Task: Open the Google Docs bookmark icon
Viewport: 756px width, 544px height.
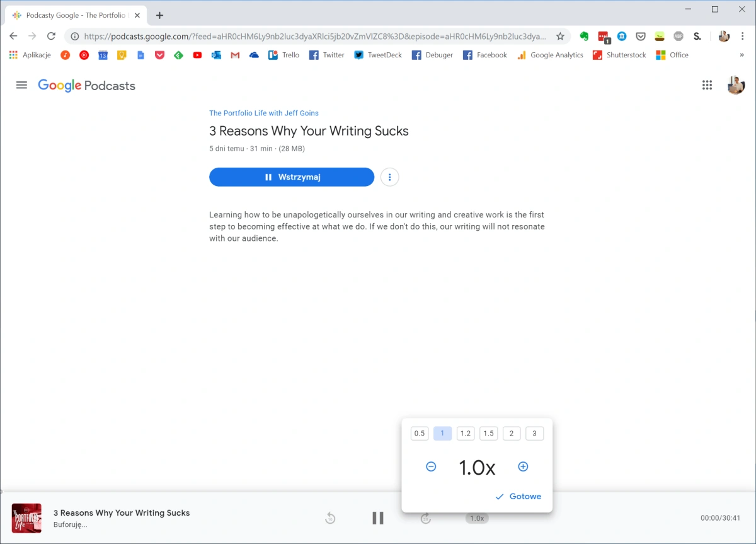Action: (x=140, y=55)
